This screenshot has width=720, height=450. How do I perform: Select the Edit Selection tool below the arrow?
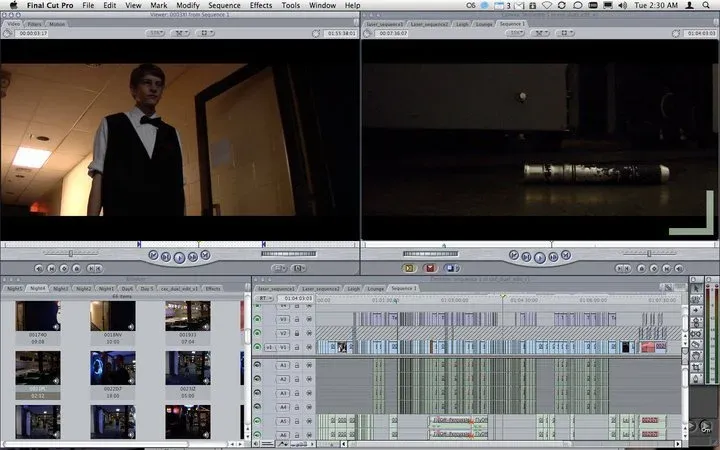click(697, 299)
